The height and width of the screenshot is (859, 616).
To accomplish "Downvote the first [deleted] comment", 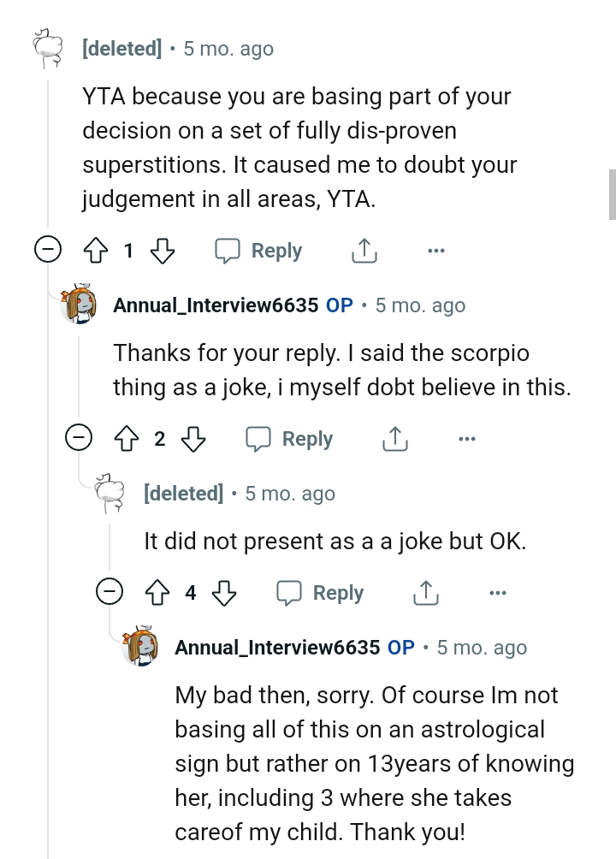I will click(x=162, y=251).
